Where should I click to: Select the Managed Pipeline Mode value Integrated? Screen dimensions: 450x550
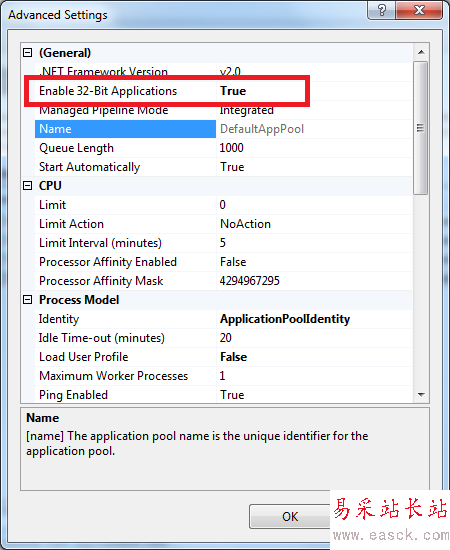[x=247, y=110]
